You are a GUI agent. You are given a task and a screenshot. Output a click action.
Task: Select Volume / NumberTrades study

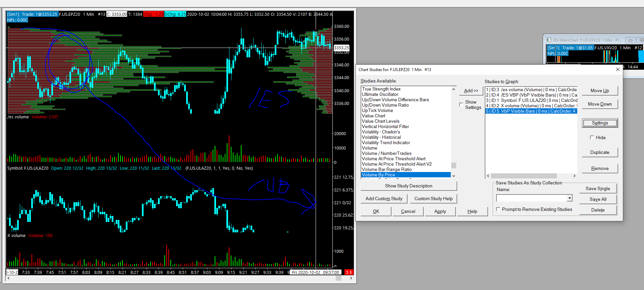[x=406, y=153]
